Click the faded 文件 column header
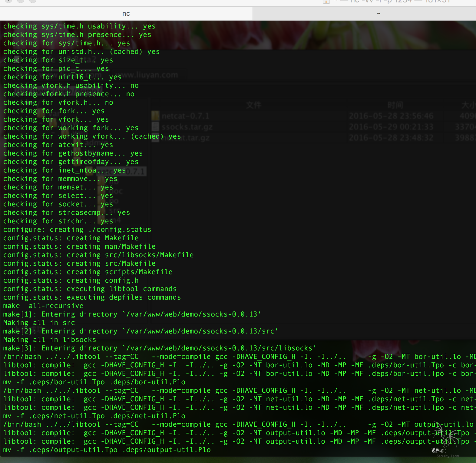The height and width of the screenshot is (463, 476). (x=253, y=105)
